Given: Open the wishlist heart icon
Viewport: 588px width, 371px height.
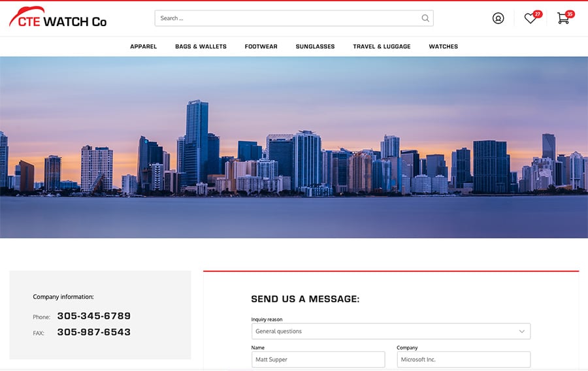Looking at the screenshot, I should (530, 19).
